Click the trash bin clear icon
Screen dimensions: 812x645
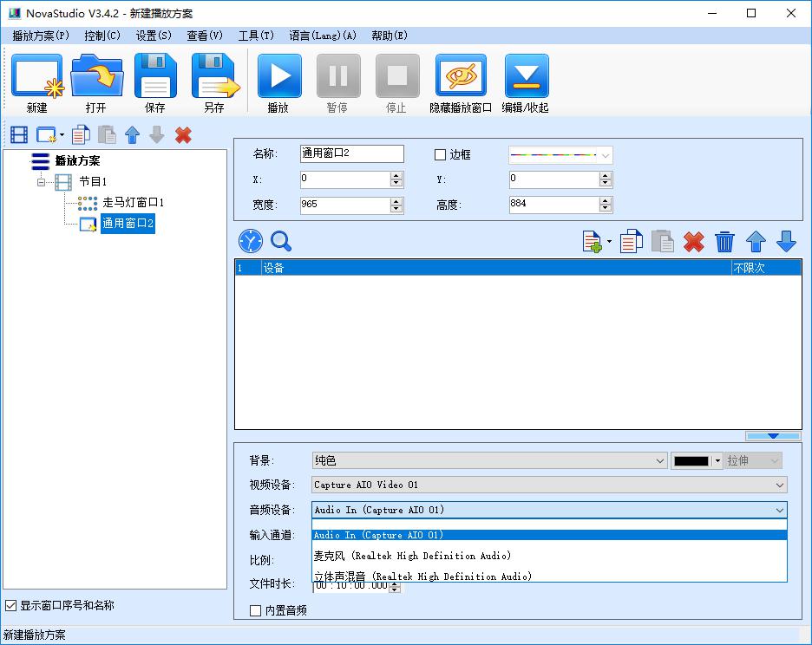724,242
